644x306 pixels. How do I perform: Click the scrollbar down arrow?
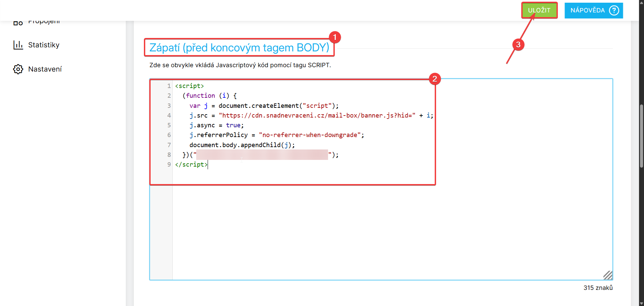click(641, 303)
